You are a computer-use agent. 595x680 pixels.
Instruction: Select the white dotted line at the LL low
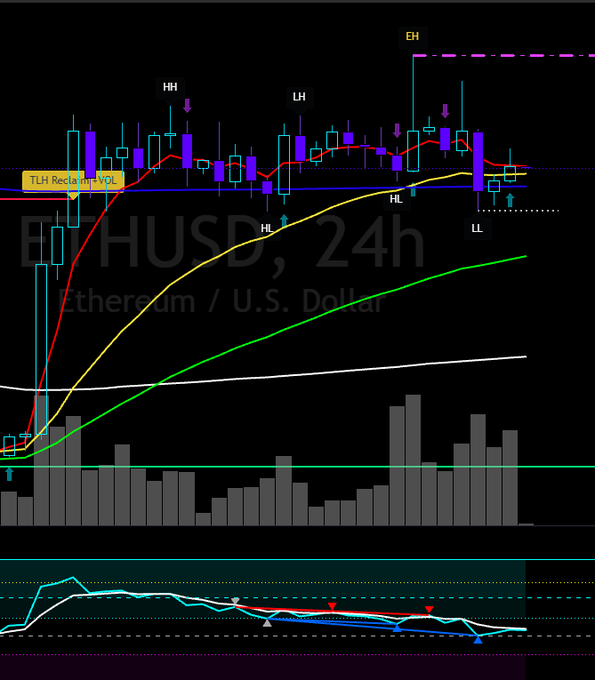coord(518,211)
